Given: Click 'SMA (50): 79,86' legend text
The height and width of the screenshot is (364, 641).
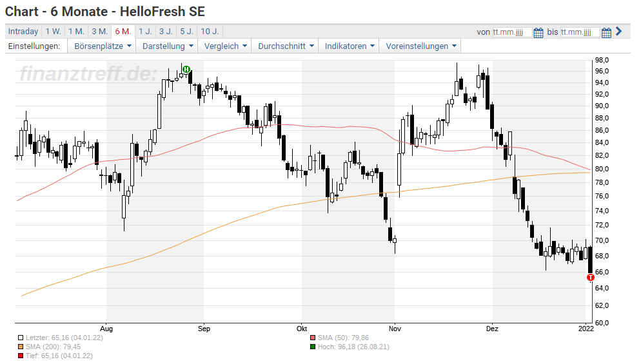Looking at the screenshot, I should coord(343,338).
